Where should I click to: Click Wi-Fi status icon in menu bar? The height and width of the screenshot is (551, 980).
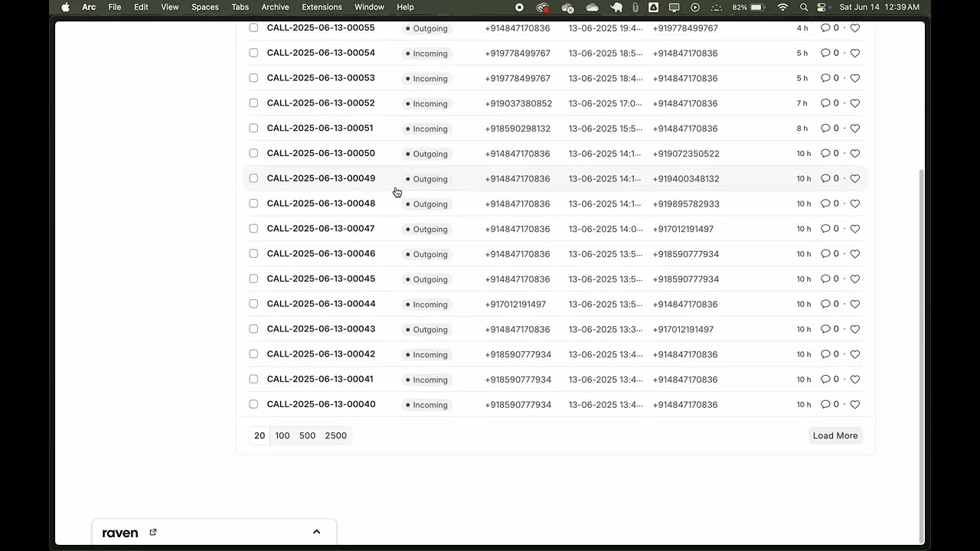click(782, 7)
